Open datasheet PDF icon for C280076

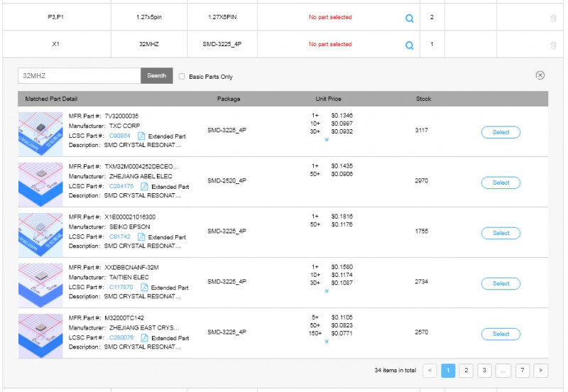click(x=144, y=337)
